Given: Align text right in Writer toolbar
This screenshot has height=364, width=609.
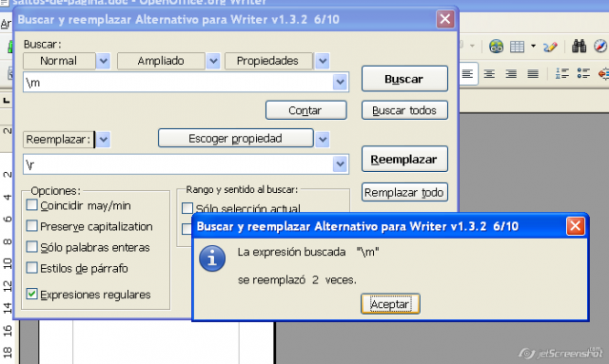Looking at the screenshot, I should tap(511, 73).
